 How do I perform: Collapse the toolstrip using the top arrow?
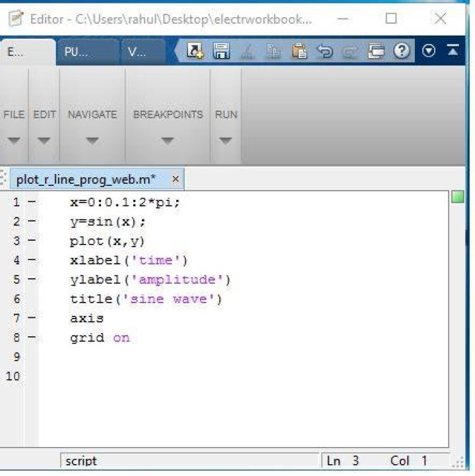[x=453, y=50]
